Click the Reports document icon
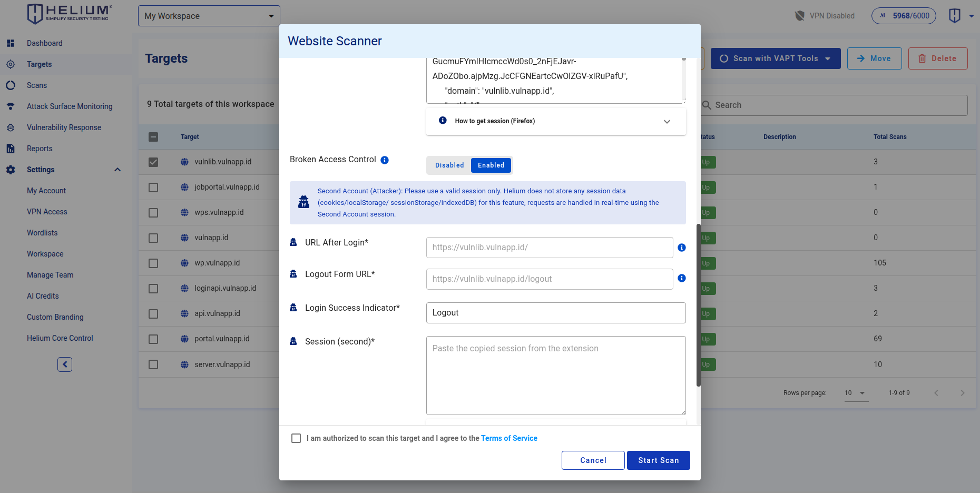980x493 pixels. tap(11, 149)
